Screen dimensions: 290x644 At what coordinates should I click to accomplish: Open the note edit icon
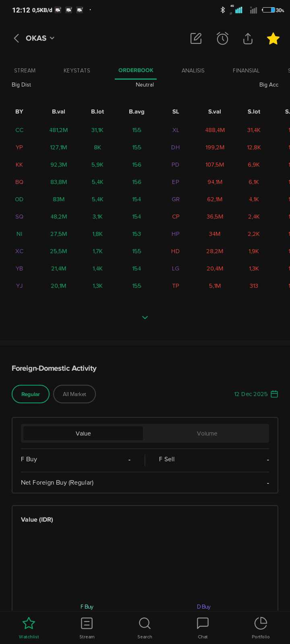(196, 38)
